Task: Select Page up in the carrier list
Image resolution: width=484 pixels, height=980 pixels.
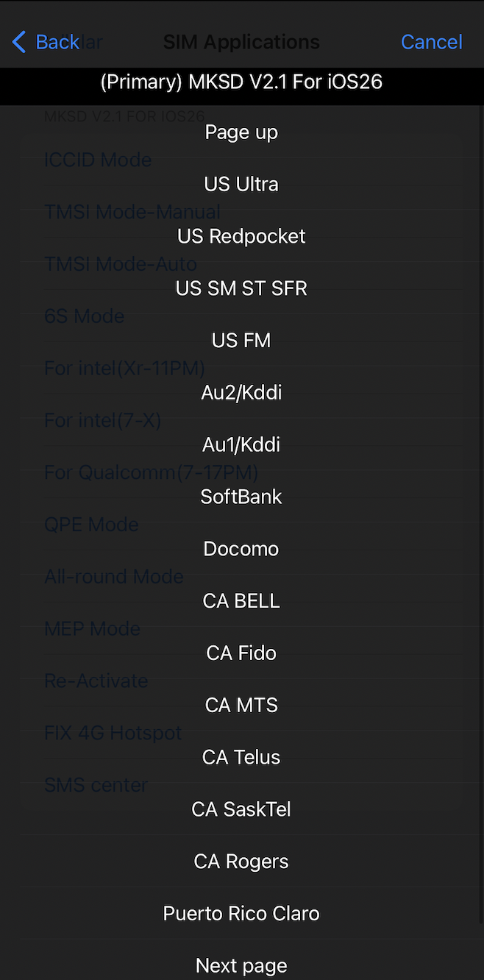Action: point(241,132)
